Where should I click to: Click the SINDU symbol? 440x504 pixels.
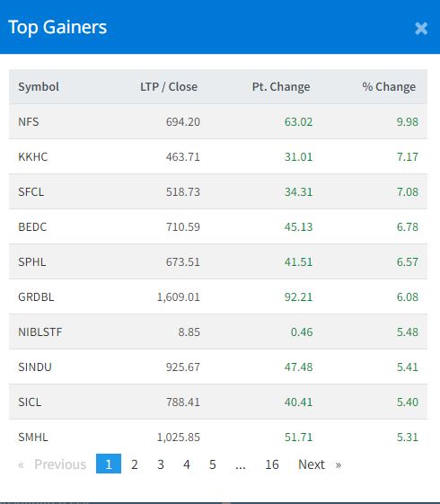click(35, 367)
